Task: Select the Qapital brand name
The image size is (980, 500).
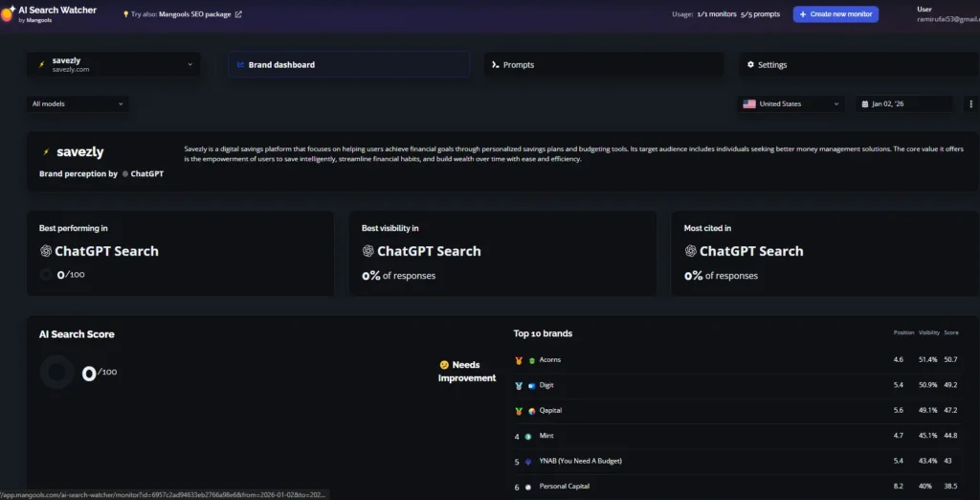Action: [x=550, y=411]
